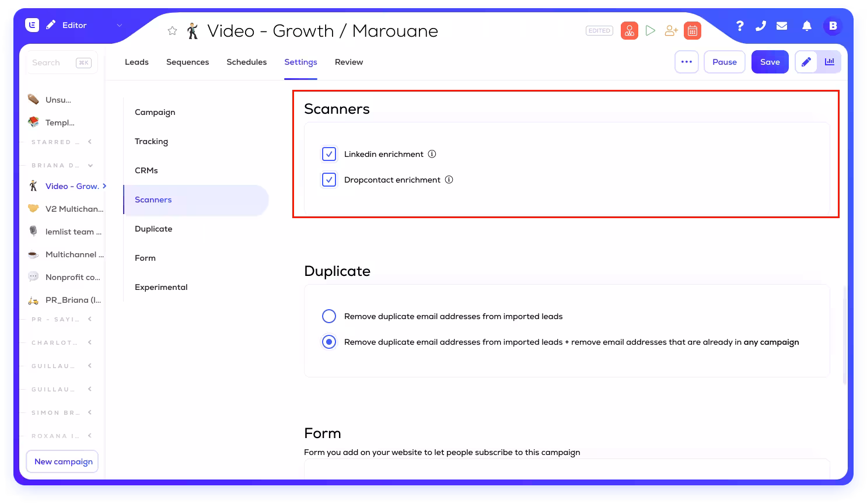Switch to the chart statistics view
The height and width of the screenshot is (504, 867).
point(829,62)
